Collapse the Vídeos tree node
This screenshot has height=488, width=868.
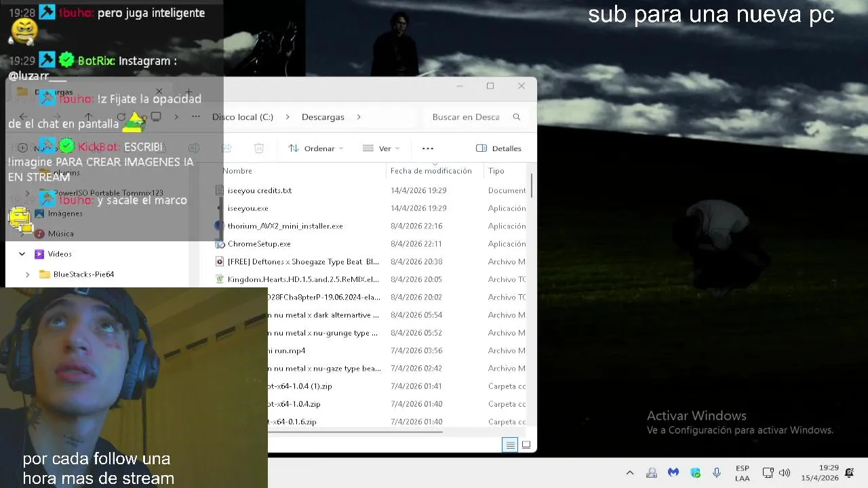pyautogui.click(x=22, y=254)
